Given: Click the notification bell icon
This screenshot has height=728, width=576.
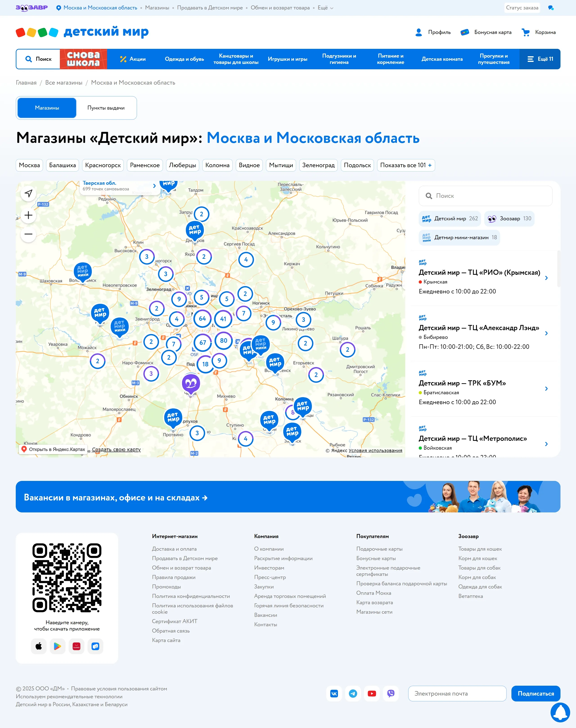Looking at the screenshot, I should 560,712.
